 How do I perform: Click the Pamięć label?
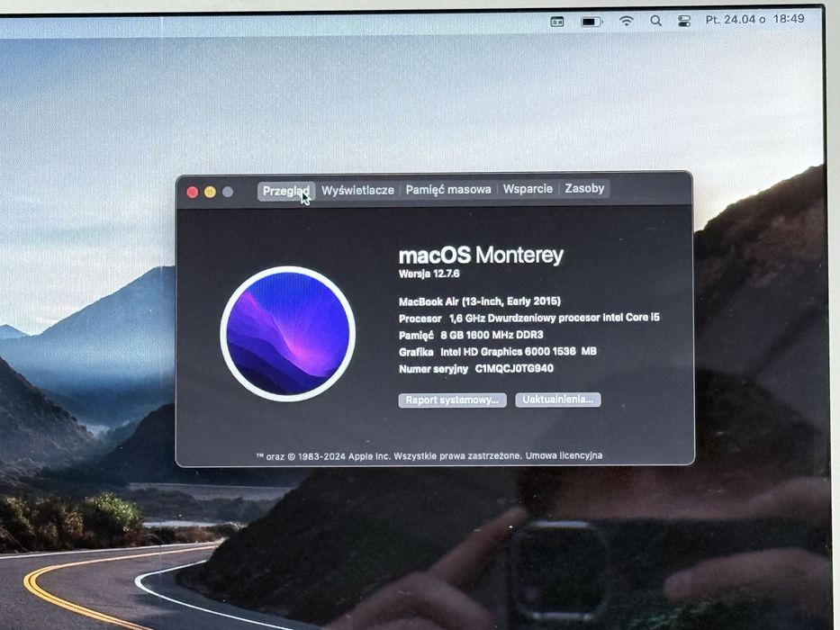point(416,336)
